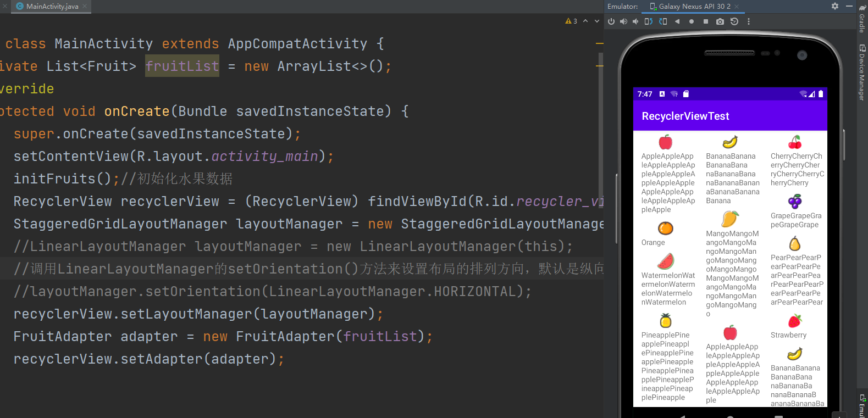Viewport: 868px width, 418px height.
Task: Click the highlighted fruitList variable declaration
Action: [182, 66]
